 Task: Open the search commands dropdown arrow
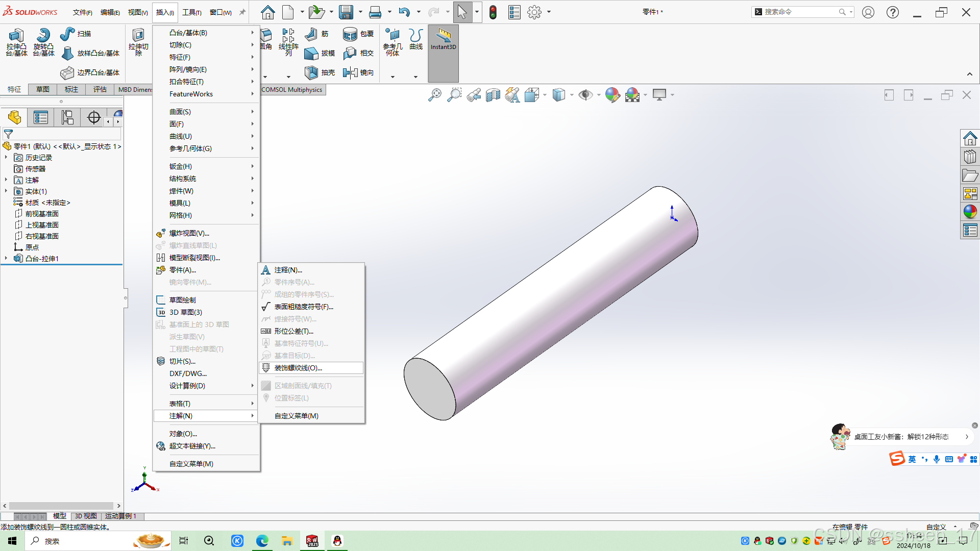coord(851,12)
